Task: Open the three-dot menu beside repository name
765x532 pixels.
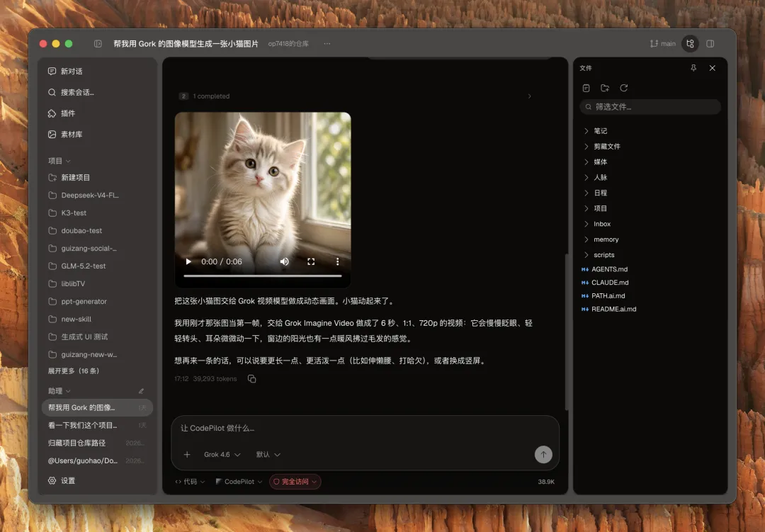Action: click(x=327, y=43)
